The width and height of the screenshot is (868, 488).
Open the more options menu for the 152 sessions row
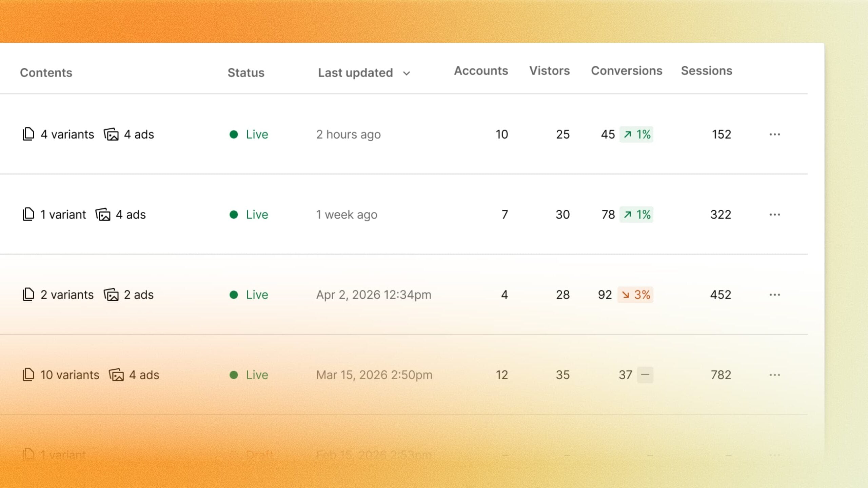coord(775,135)
